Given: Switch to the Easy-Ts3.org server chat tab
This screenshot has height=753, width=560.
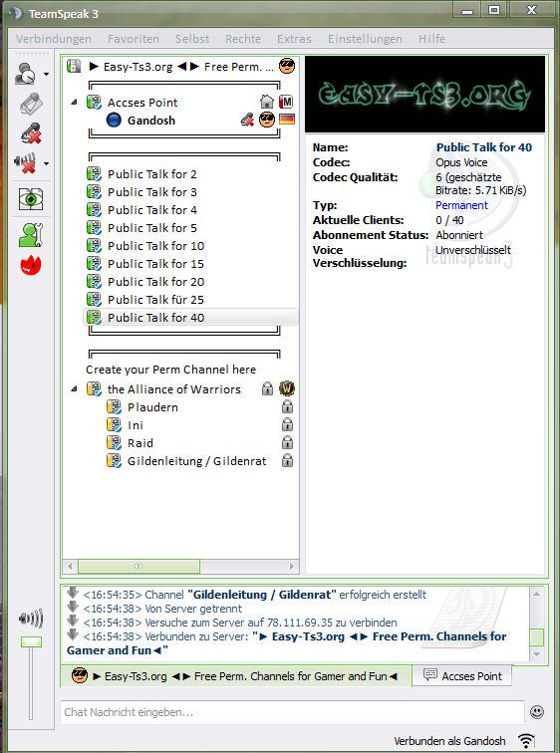Looking at the screenshot, I should tap(236, 676).
